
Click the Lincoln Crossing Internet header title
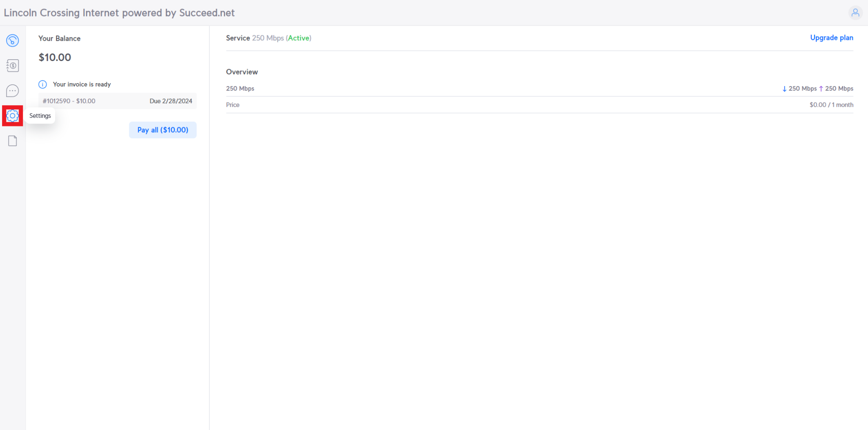coord(119,13)
